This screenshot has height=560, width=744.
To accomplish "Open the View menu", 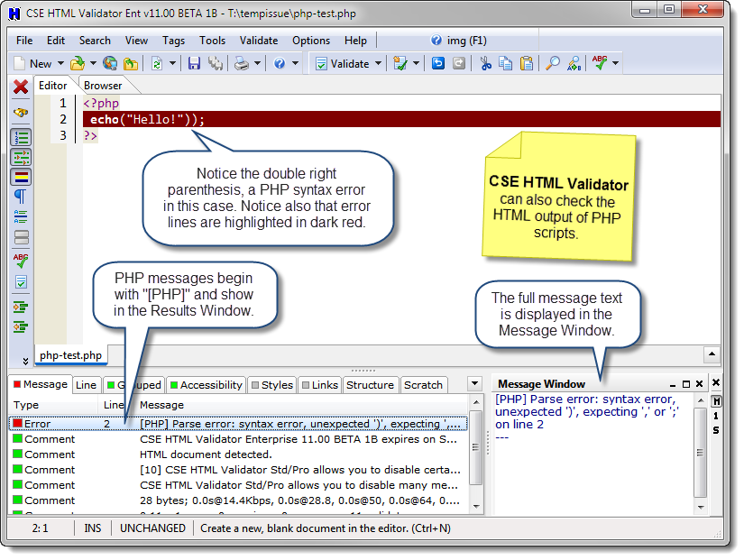I will click(x=137, y=41).
